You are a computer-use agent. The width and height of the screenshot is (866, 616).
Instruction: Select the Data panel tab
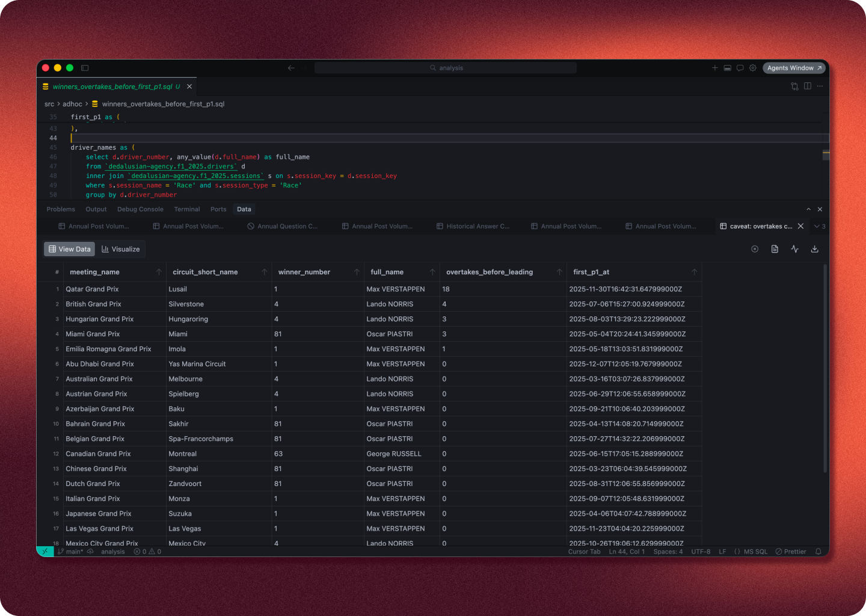pyautogui.click(x=244, y=209)
